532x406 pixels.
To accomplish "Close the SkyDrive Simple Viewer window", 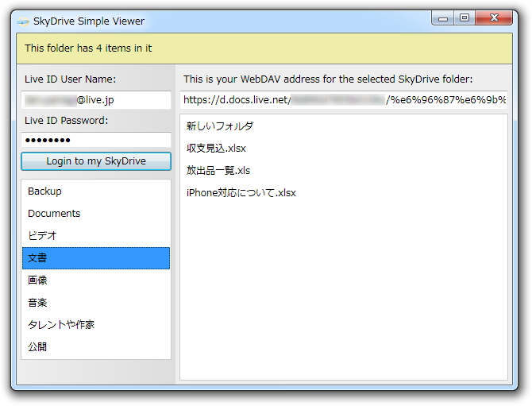I will tap(494, 18).
